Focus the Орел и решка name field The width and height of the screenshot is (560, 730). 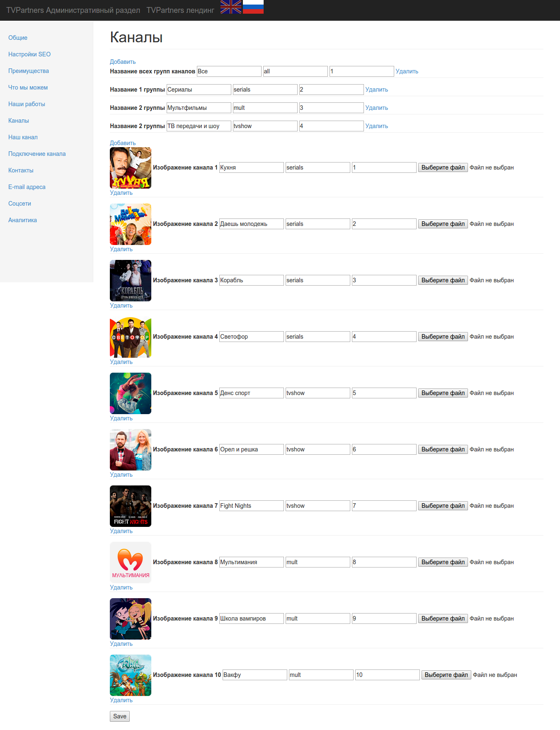252,449
